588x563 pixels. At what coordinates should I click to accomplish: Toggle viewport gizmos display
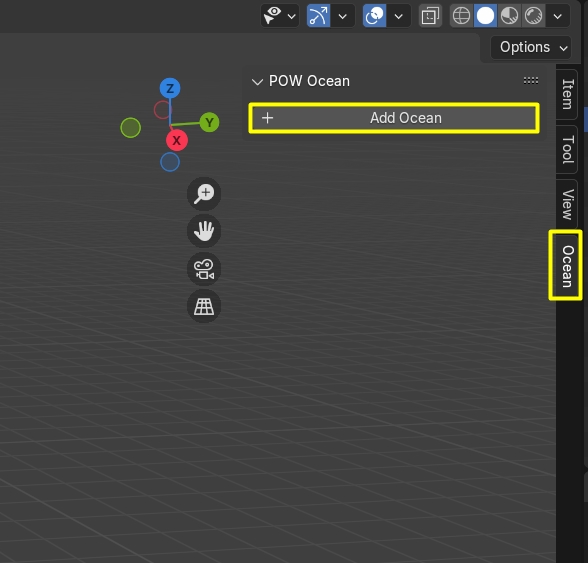[x=318, y=16]
